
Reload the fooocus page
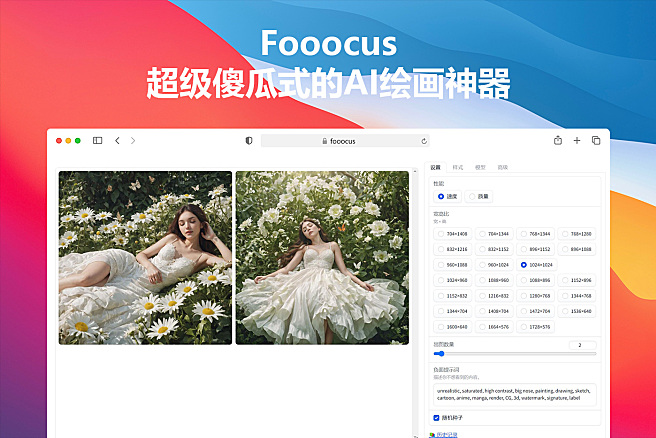point(424,141)
